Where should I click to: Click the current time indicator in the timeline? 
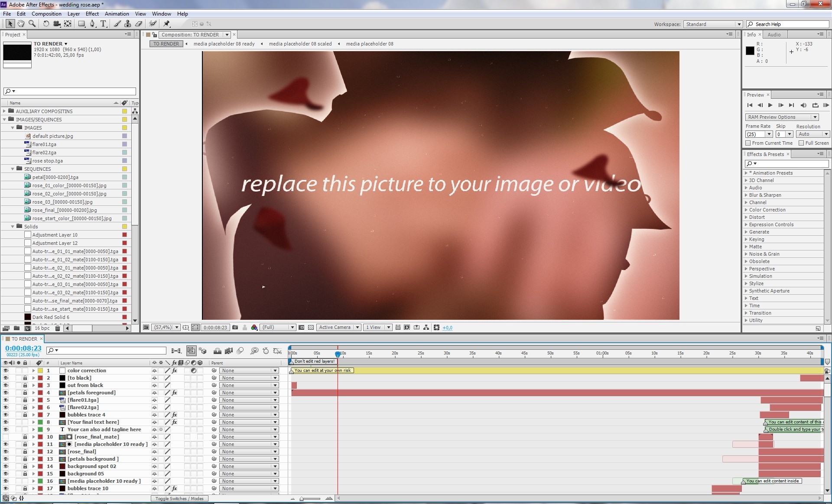pyautogui.click(x=338, y=354)
